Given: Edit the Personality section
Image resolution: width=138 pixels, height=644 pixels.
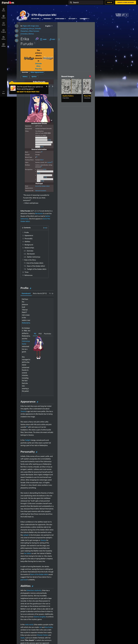Looking at the screenshot, I should pyautogui.click(x=37, y=452).
